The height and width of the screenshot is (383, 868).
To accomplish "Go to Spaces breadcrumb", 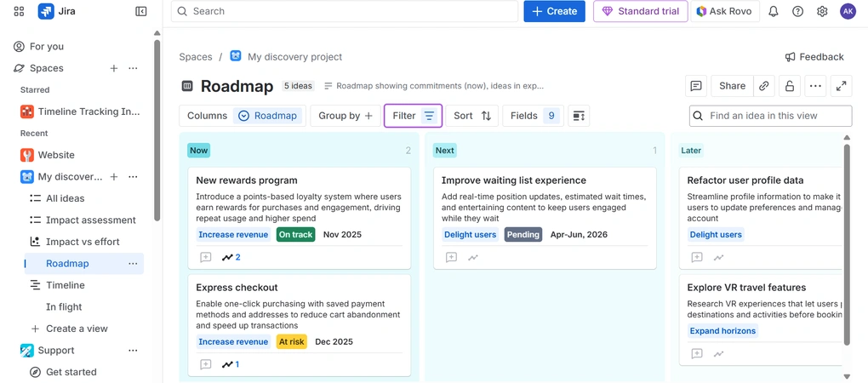I will [x=196, y=57].
